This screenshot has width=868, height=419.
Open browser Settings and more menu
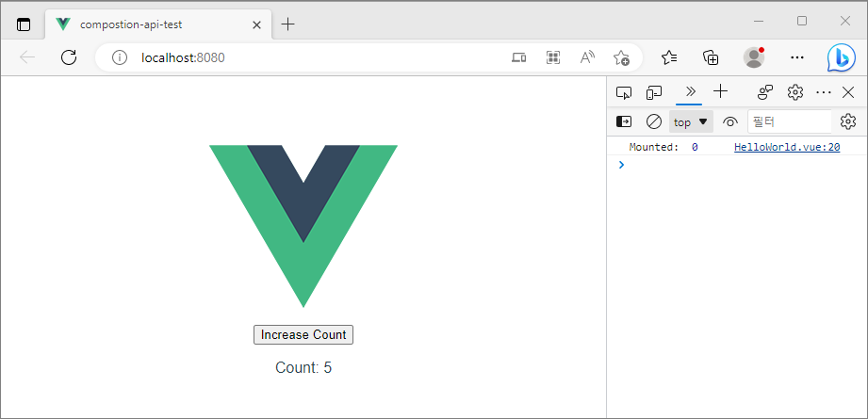coord(796,57)
